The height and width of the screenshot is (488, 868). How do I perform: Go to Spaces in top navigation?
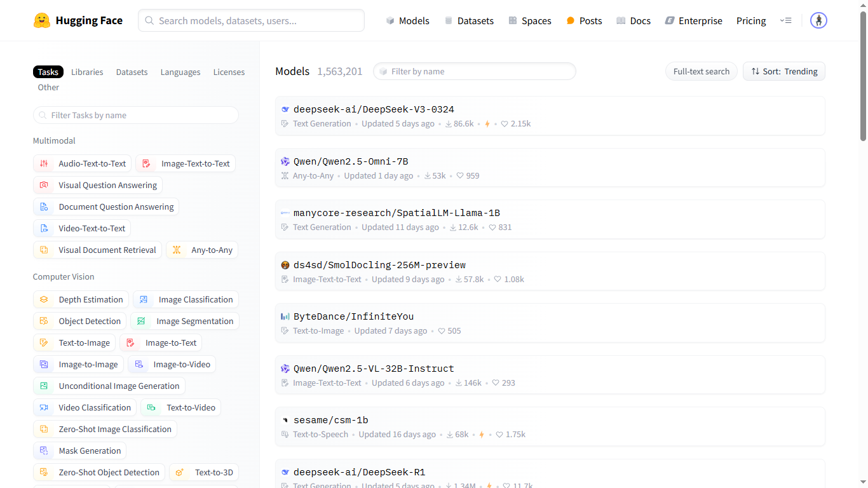pyautogui.click(x=529, y=20)
